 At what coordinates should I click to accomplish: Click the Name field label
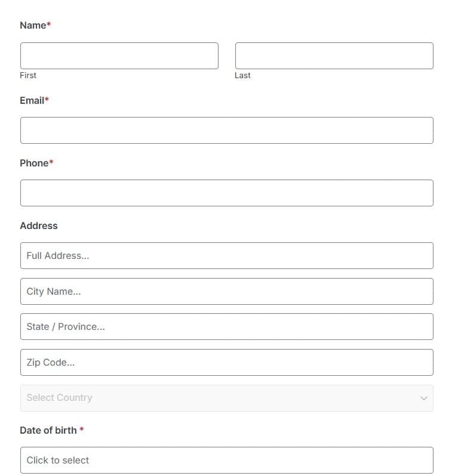(33, 25)
